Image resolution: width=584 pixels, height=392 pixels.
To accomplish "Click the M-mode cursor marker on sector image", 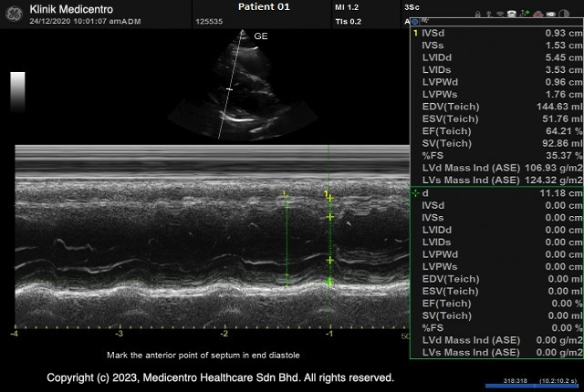I will pyautogui.click(x=229, y=89).
